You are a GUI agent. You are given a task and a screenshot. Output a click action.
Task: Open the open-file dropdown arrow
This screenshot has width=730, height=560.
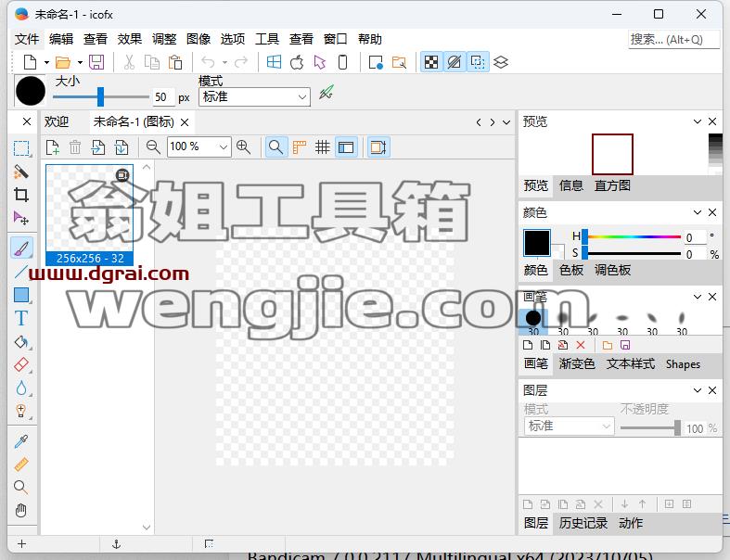80,62
